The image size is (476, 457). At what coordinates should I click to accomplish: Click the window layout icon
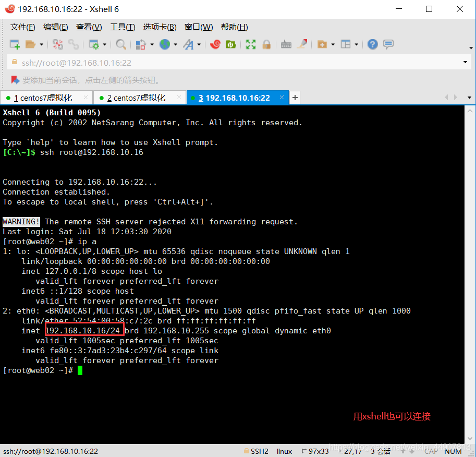coord(346,44)
